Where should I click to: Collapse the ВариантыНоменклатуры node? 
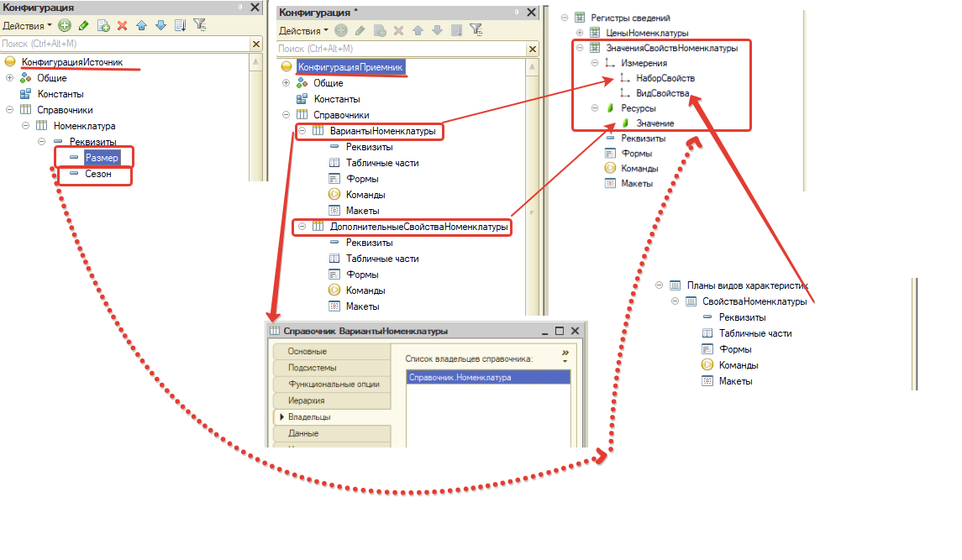(x=302, y=131)
